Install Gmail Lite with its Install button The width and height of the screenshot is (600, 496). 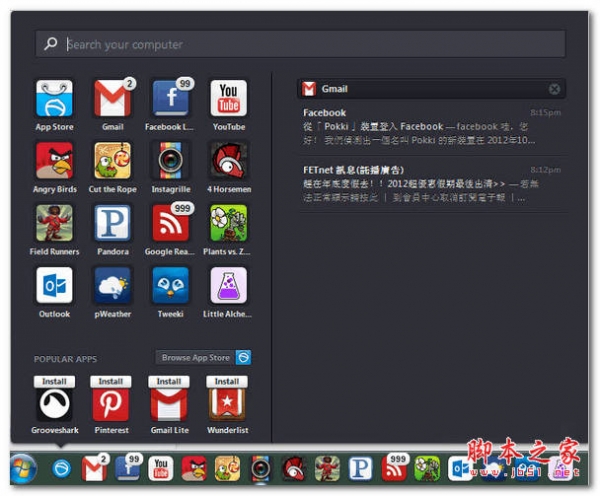pyautogui.click(x=169, y=382)
